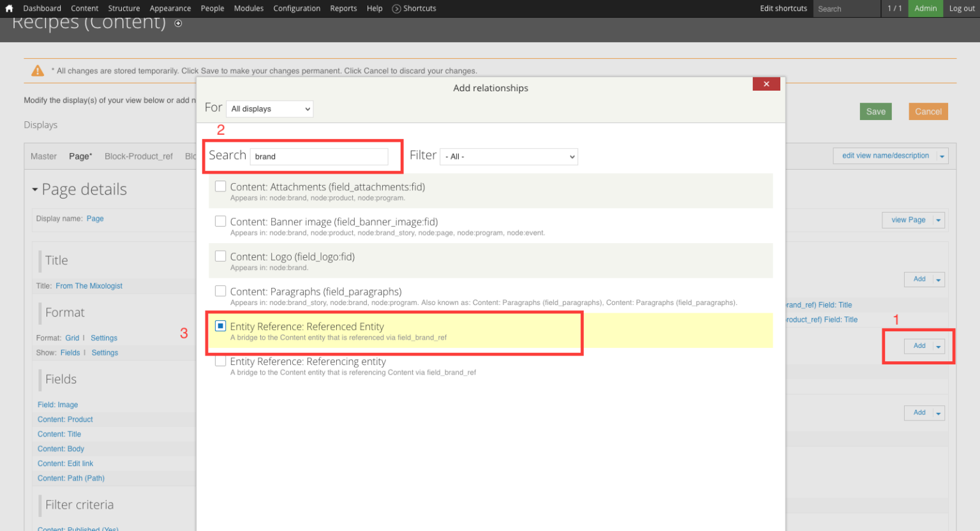Close the Add relationships dialog

[x=766, y=84]
